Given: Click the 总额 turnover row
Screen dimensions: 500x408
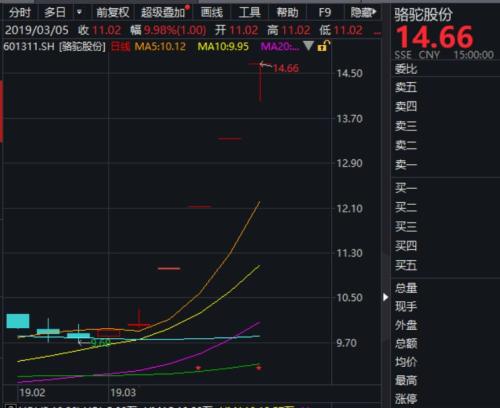Looking at the screenshot, I should point(406,343).
